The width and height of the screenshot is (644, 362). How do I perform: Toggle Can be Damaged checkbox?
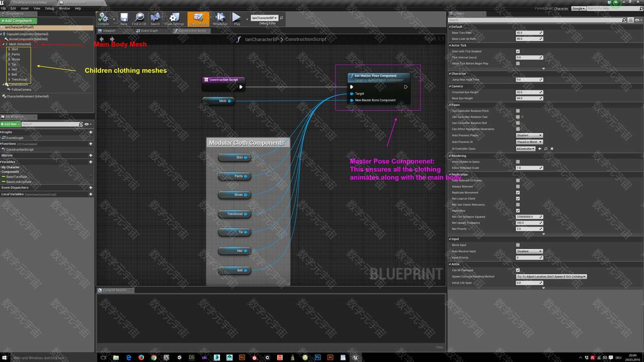518,270
